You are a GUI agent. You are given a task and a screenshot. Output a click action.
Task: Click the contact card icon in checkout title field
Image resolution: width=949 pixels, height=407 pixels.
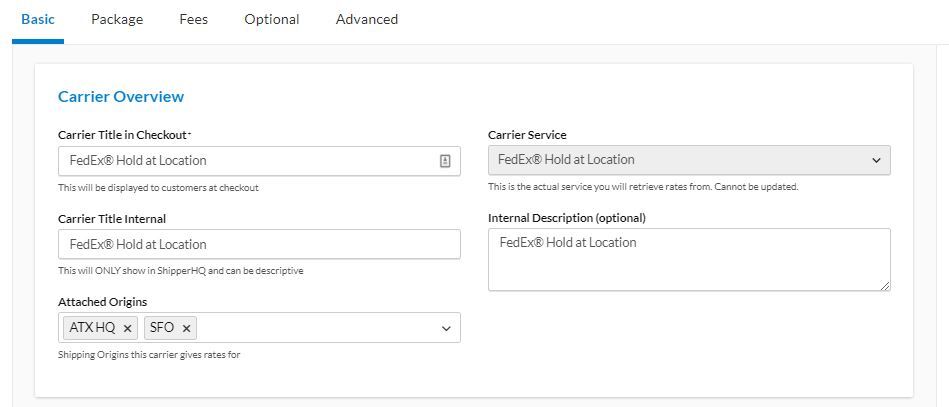pos(445,161)
